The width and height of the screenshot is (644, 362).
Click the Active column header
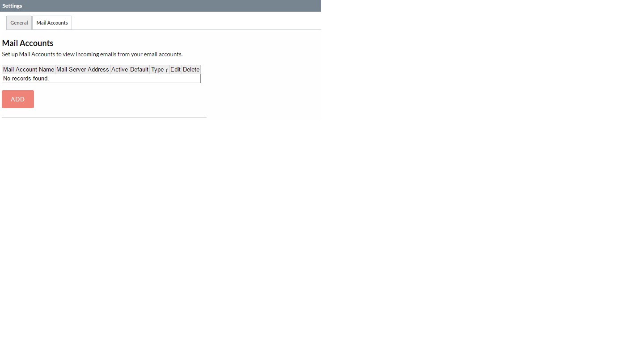tap(119, 69)
